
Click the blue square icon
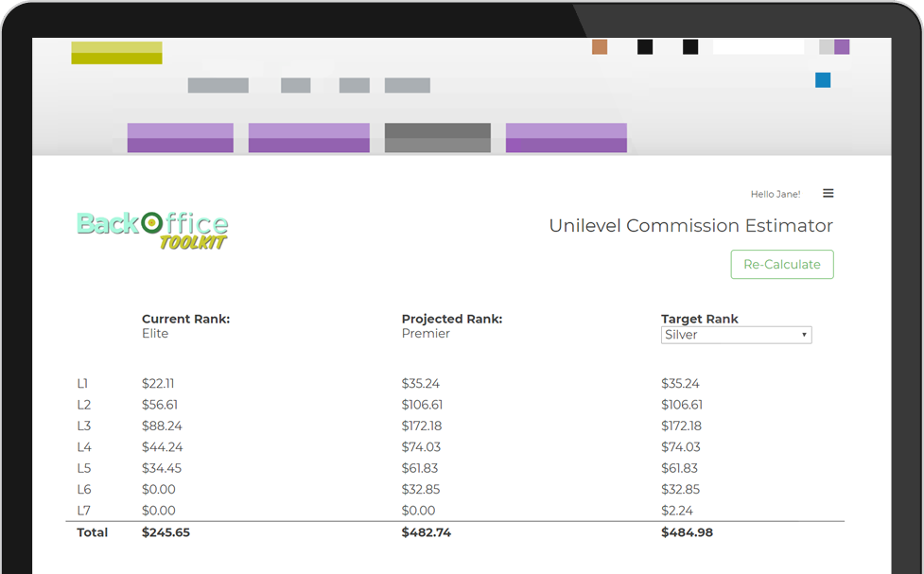click(x=823, y=80)
